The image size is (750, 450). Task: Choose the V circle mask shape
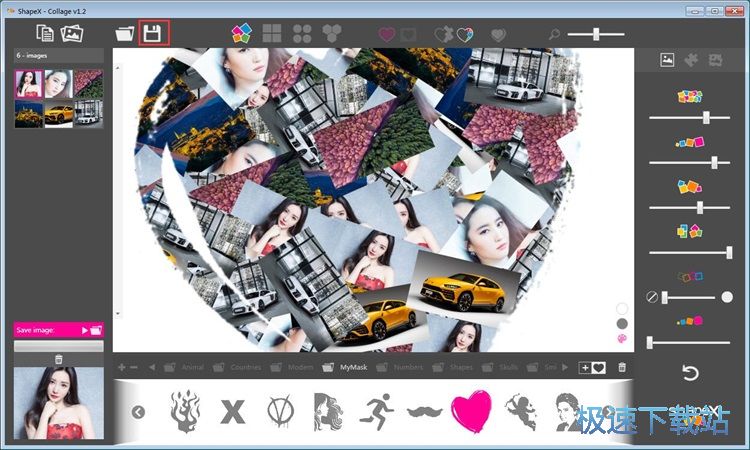(280, 411)
